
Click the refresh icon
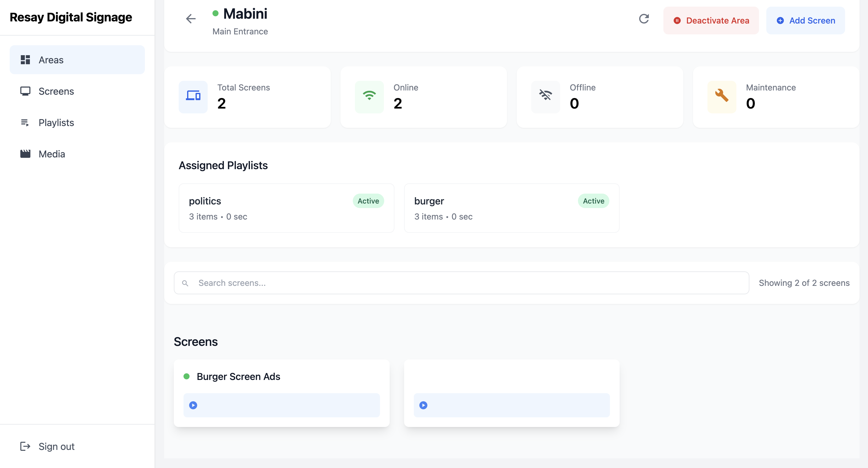[643, 19]
